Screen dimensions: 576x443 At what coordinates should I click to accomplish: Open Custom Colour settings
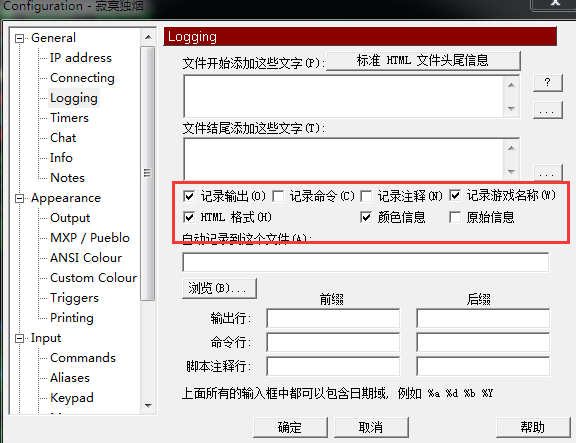click(93, 278)
